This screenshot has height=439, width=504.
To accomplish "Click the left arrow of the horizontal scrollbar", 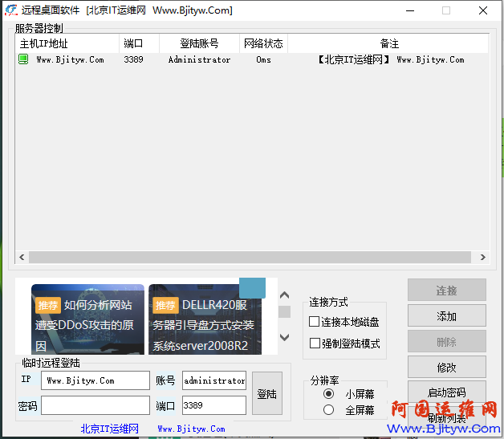I will click(x=22, y=258).
